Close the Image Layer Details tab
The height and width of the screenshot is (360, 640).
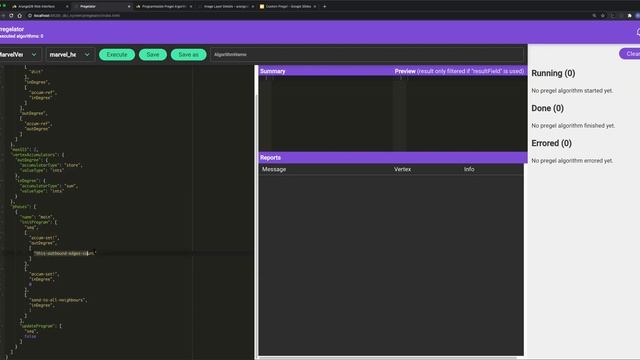(x=253, y=7)
